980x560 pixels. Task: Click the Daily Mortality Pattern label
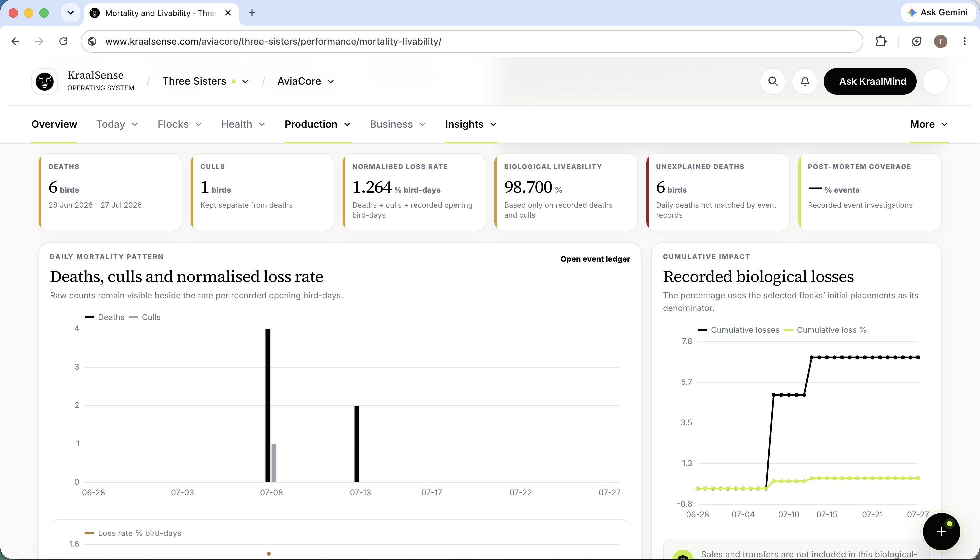click(107, 257)
